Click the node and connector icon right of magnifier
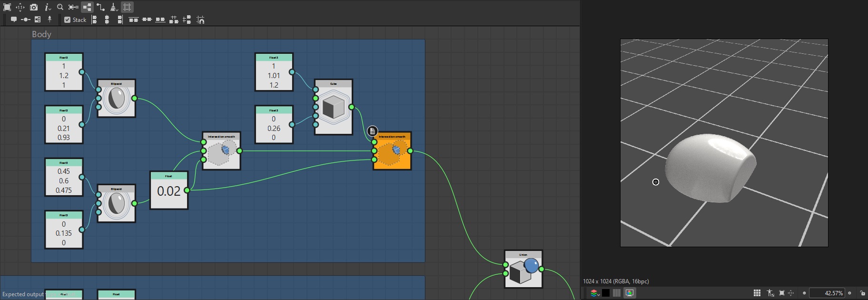The image size is (868, 300). tap(73, 7)
